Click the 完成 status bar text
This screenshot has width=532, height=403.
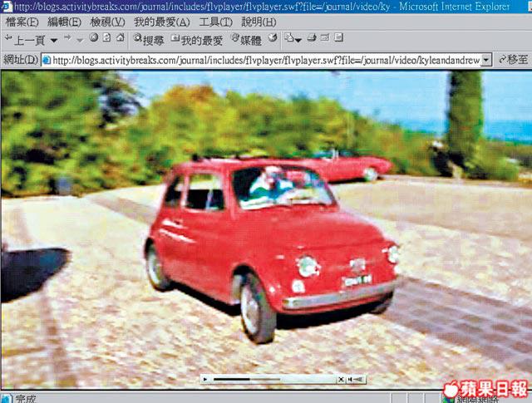[x=26, y=399]
